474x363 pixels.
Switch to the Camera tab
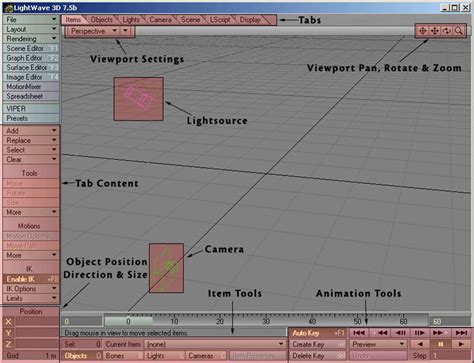pos(160,20)
